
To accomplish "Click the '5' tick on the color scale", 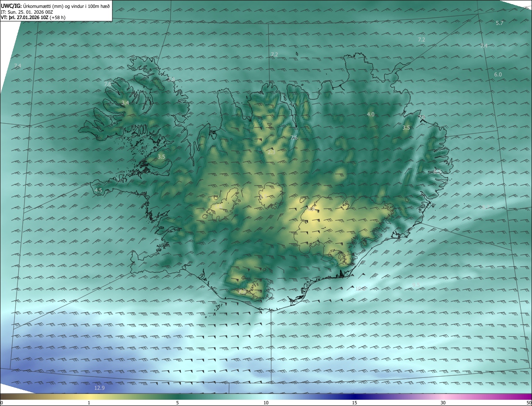I will (x=177, y=403).
